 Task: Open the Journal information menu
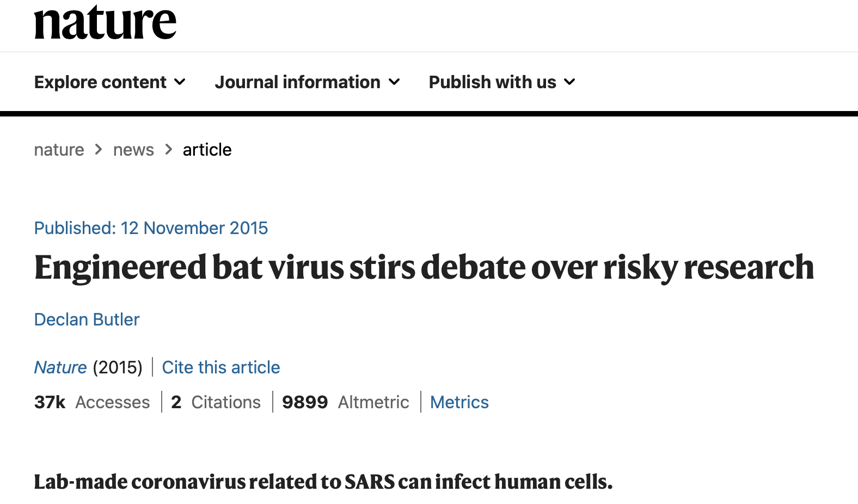[308, 82]
